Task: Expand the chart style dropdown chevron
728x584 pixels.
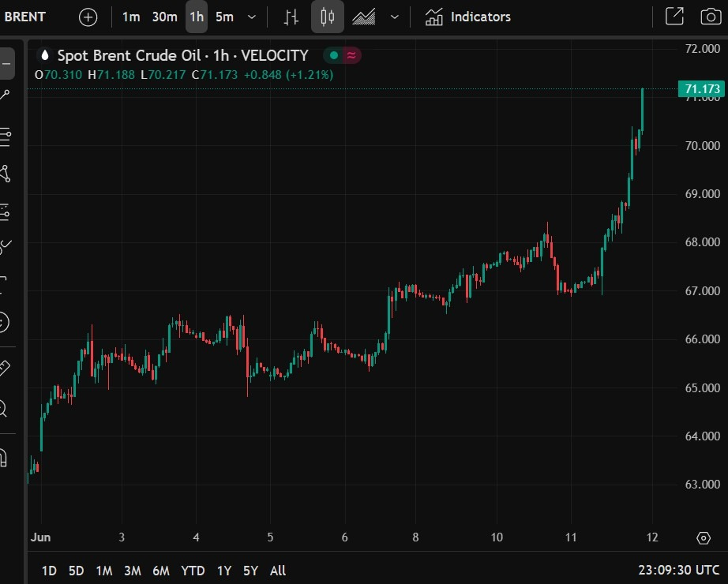Action: (395, 17)
